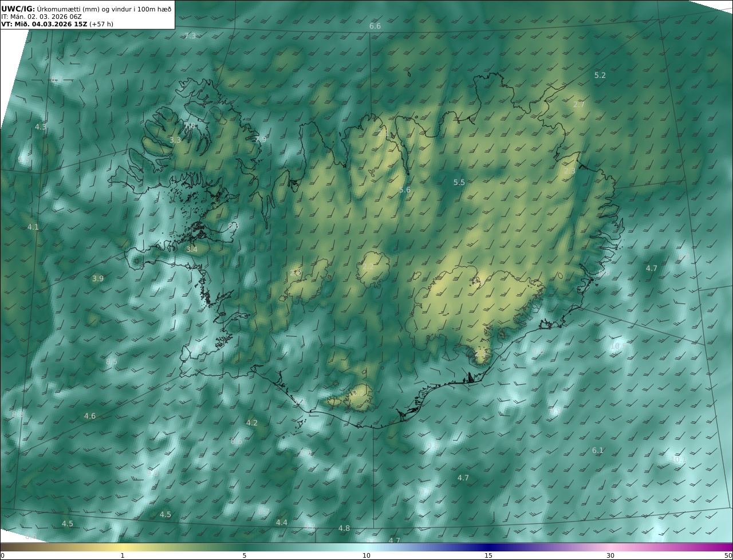Click the 2.3 value label
This screenshot has height=560, width=733.
[570, 171]
